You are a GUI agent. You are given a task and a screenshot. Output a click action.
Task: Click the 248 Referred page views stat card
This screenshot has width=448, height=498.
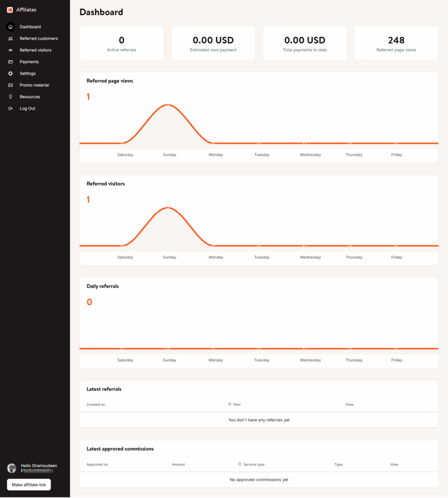tap(396, 43)
